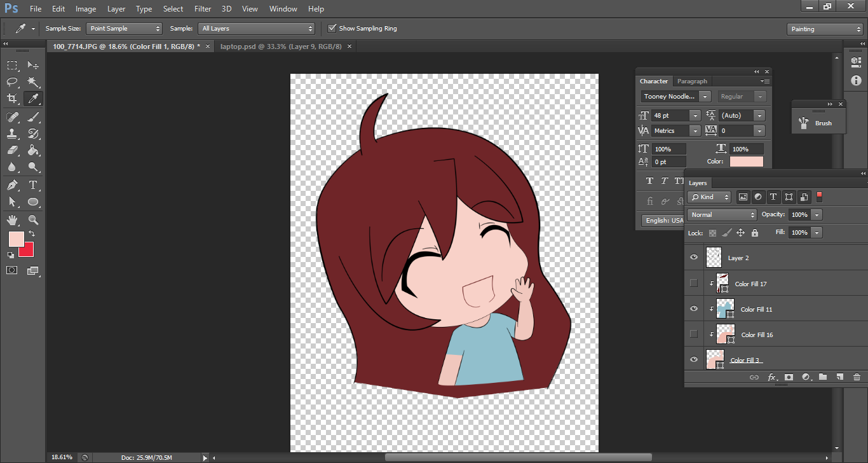868x463 pixels.
Task: Toggle filter for type layers
Action: coord(773,197)
